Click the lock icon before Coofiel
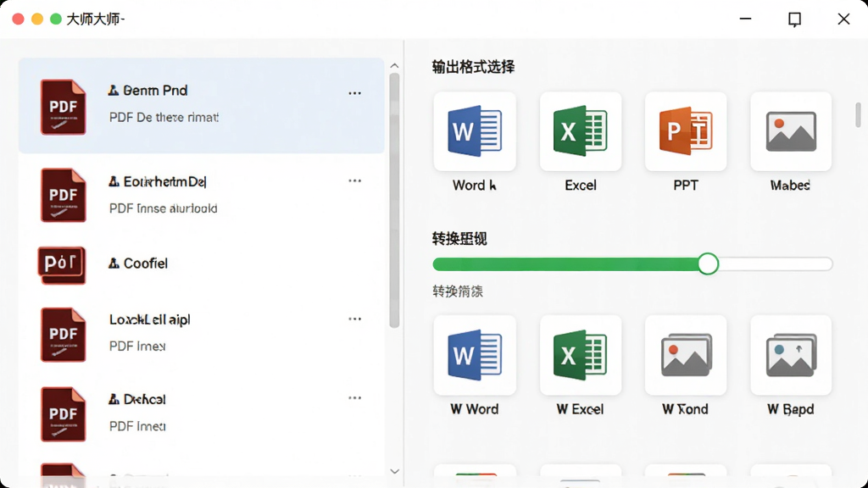868x488 pixels. click(x=114, y=263)
